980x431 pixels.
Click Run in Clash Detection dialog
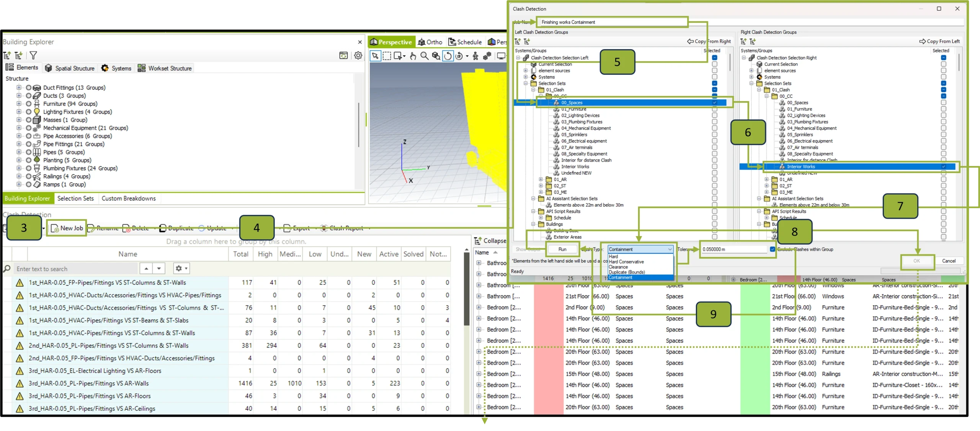pyautogui.click(x=562, y=249)
